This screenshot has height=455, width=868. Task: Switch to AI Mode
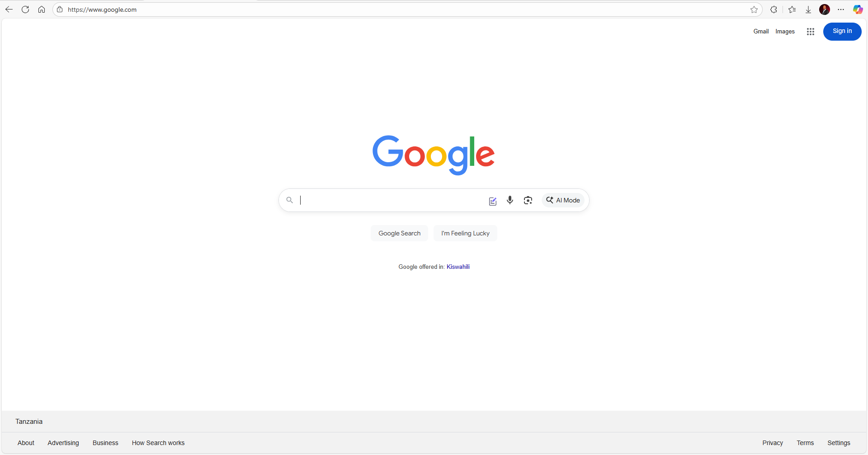563,200
